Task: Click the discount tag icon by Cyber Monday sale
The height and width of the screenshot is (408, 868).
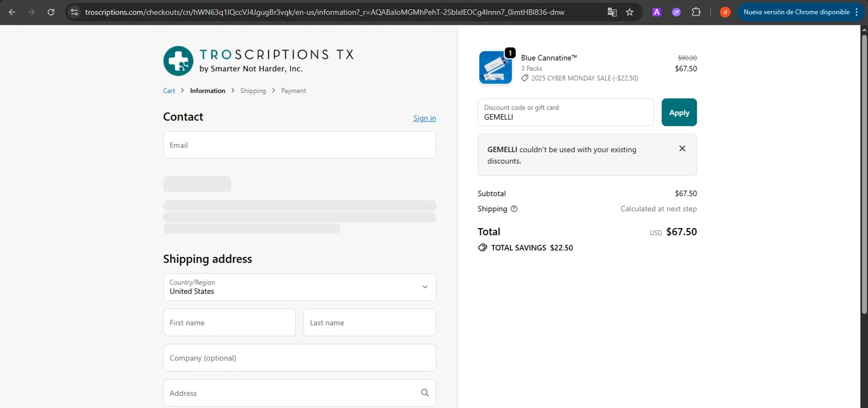Action: coord(525,78)
